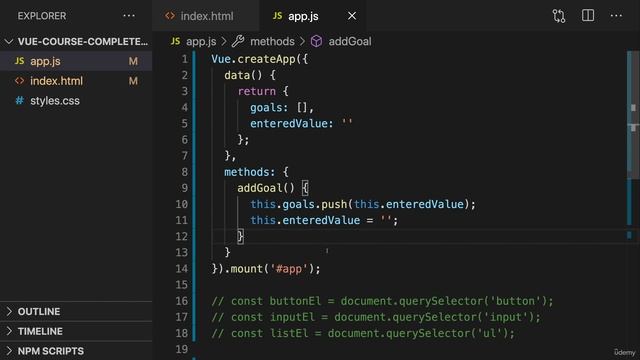Click the modified M badge on index.html

click(x=133, y=81)
